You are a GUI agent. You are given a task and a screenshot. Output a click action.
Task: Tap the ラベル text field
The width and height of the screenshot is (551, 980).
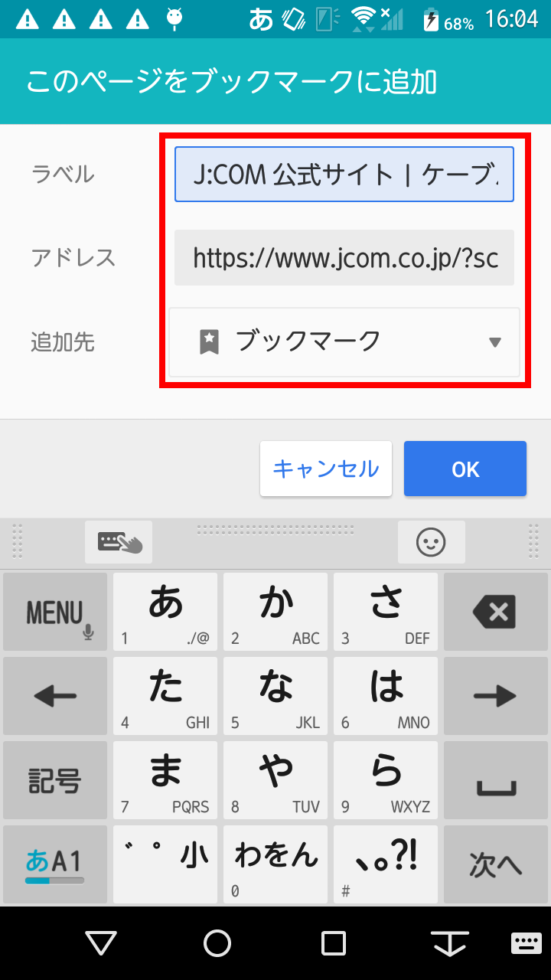(x=344, y=175)
